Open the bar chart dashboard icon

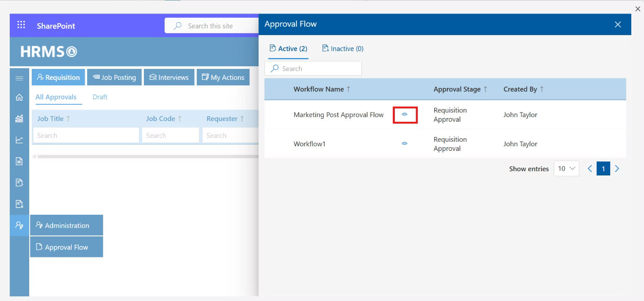(19, 119)
